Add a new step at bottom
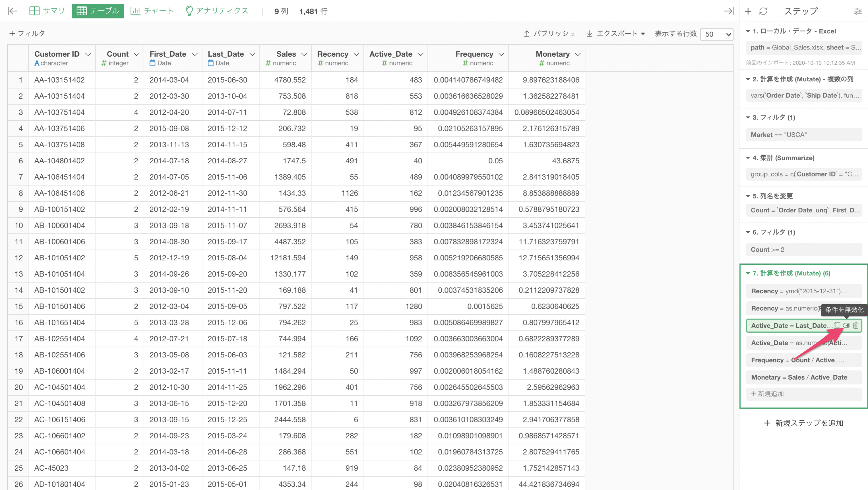The height and width of the screenshot is (490, 868). pos(804,423)
